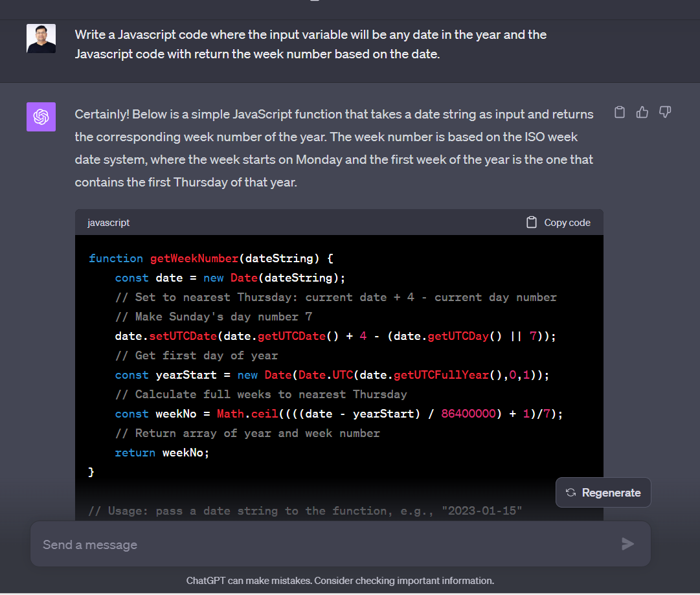Copy the ChatGPT response with the clipboard icon

point(620,112)
